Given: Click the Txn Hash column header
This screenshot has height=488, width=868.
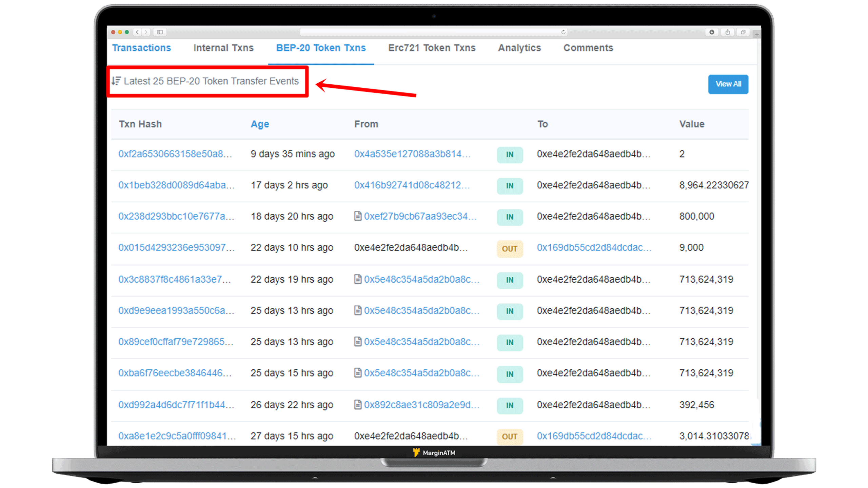Looking at the screenshot, I should [140, 124].
